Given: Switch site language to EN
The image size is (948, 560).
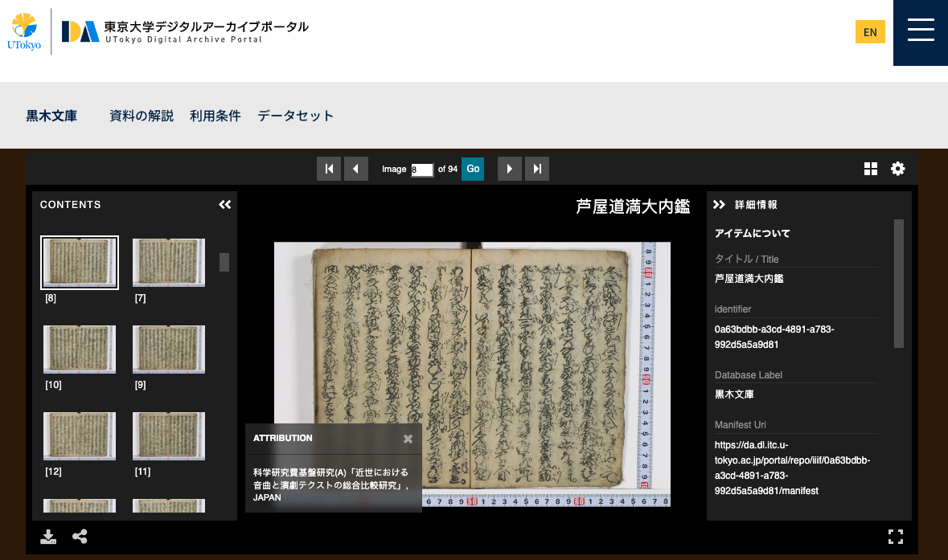Looking at the screenshot, I should pos(870,32).
